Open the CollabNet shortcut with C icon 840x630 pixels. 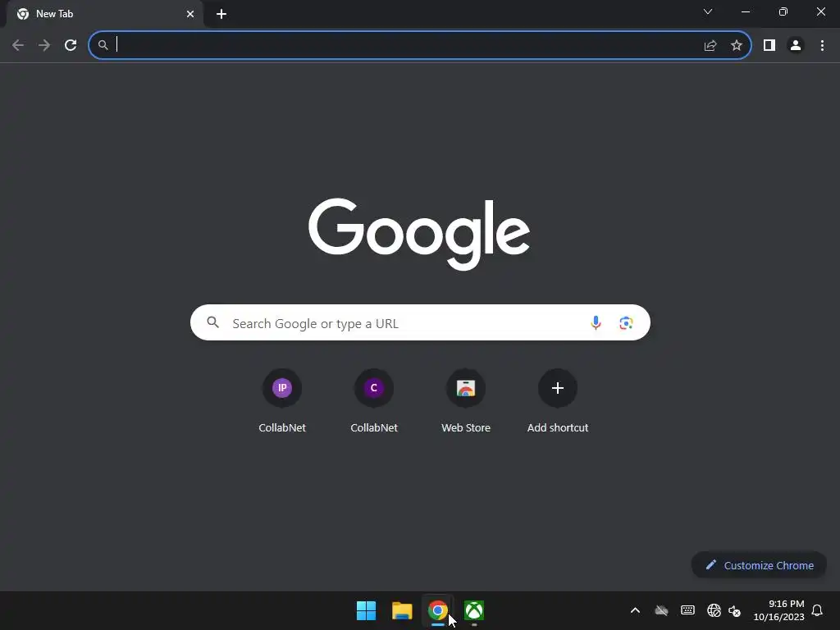pos(374,388)
